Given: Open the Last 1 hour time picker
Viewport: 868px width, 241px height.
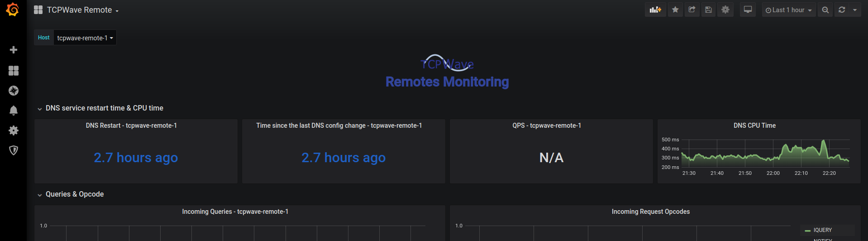Looking at the screenshot, I should 788,10.
